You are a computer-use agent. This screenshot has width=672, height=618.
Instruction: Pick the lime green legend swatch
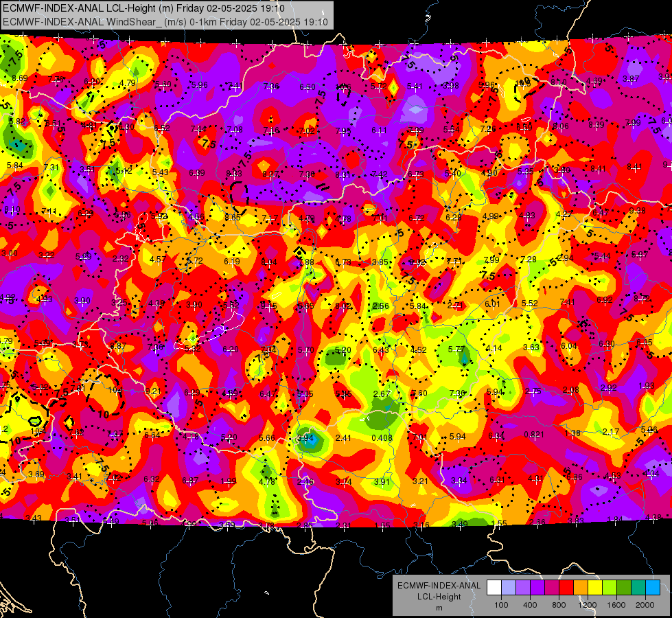pyautogui.click(x=610, y=588)
